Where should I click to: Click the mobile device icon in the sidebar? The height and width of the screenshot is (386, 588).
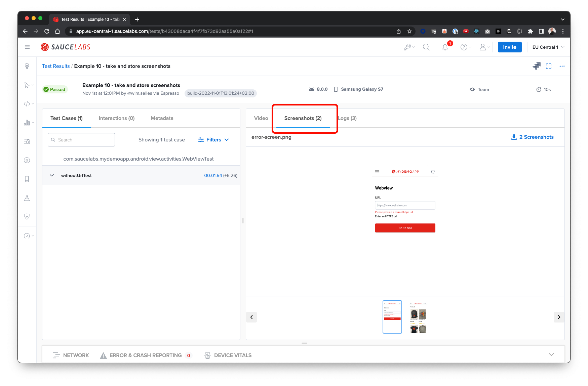pyautogui.click(x=27, y=179)
